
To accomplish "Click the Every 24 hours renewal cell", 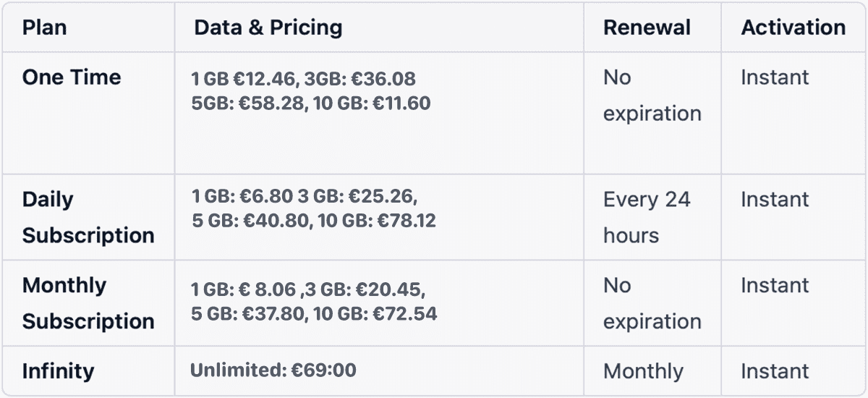I will [x=647, y=217].
